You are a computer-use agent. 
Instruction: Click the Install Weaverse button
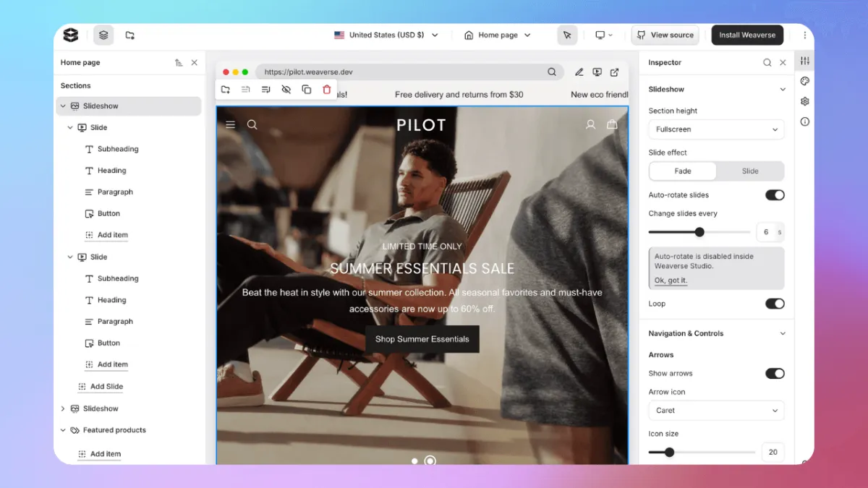pos(747,35)
